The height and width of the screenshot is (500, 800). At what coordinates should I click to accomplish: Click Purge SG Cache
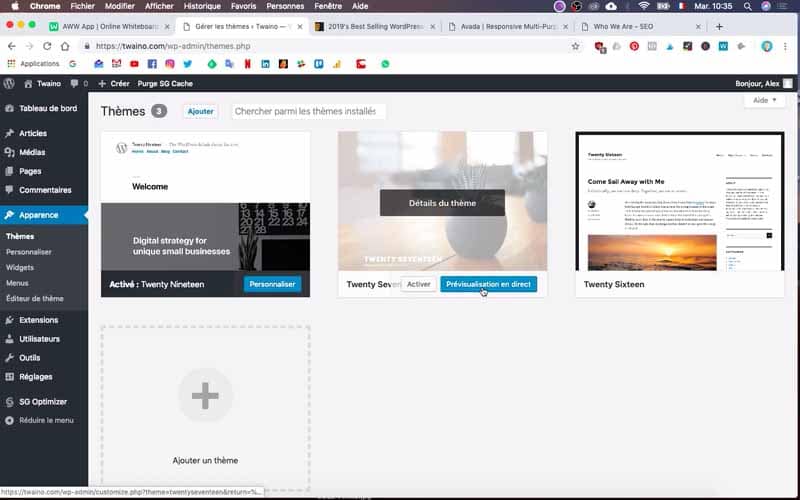tap(165, 83)
